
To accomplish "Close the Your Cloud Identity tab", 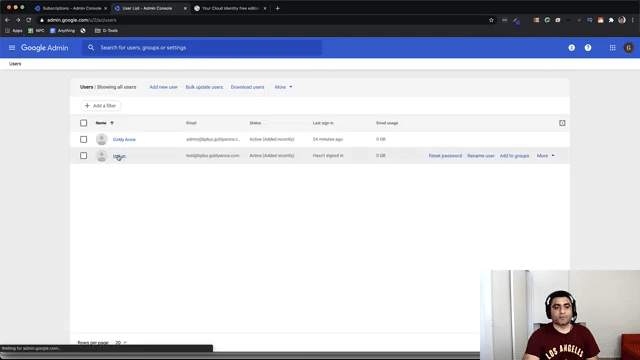I will pos(264,8).
